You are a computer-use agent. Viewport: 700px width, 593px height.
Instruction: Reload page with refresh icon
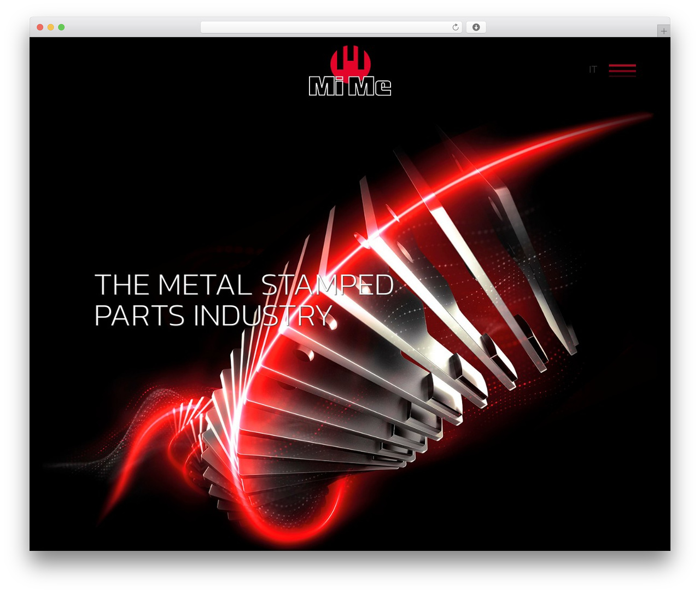click(456, 27)
